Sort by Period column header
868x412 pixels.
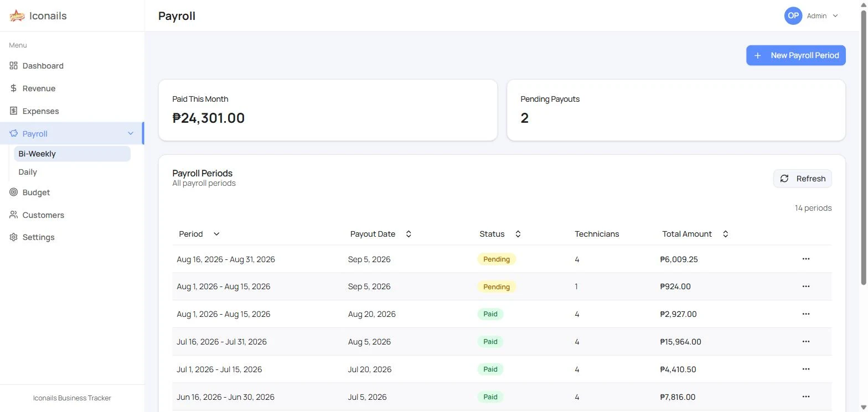[x=199, y=234]
